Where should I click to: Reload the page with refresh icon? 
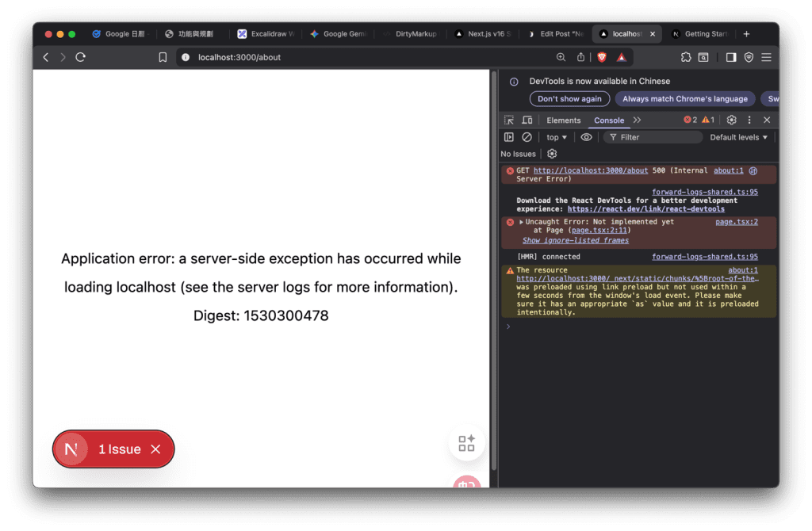(80, 57)
